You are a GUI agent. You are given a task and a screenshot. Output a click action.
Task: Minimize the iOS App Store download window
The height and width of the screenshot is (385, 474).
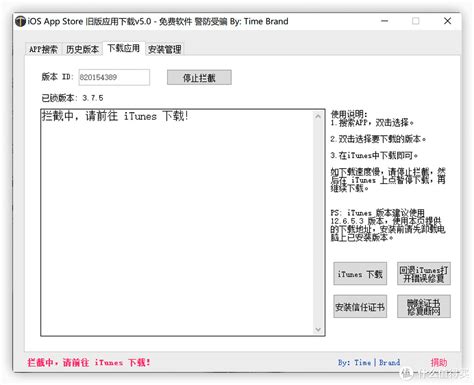click(385, 21)
